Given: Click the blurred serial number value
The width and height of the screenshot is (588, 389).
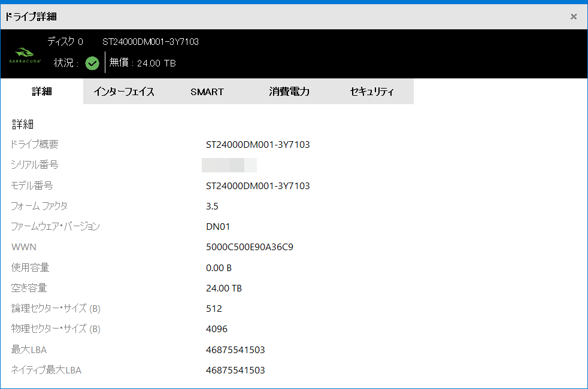Looking at the screenshot, I should coord(229,165).
